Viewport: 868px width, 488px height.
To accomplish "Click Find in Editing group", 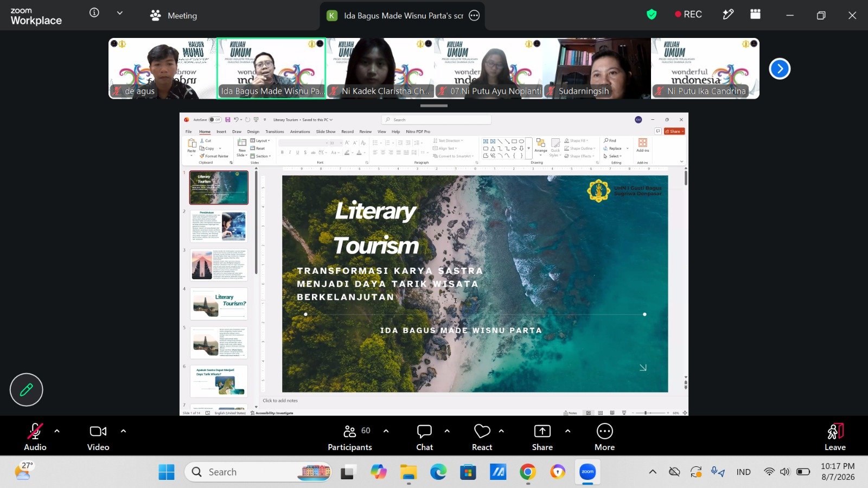I will [610, 141].
